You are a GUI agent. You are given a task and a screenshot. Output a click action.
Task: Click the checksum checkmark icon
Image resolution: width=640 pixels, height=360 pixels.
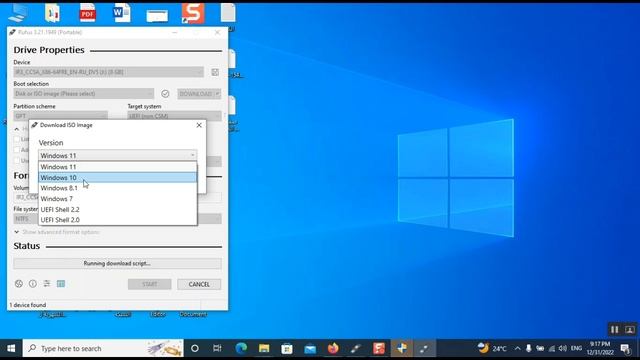[x=165, y=94]
